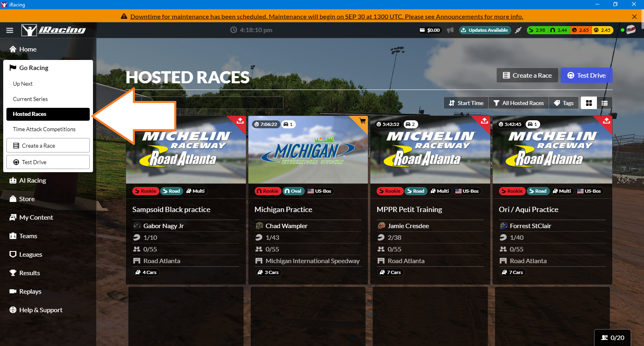Click 5:42:52 timer on MPPR card

388,124
